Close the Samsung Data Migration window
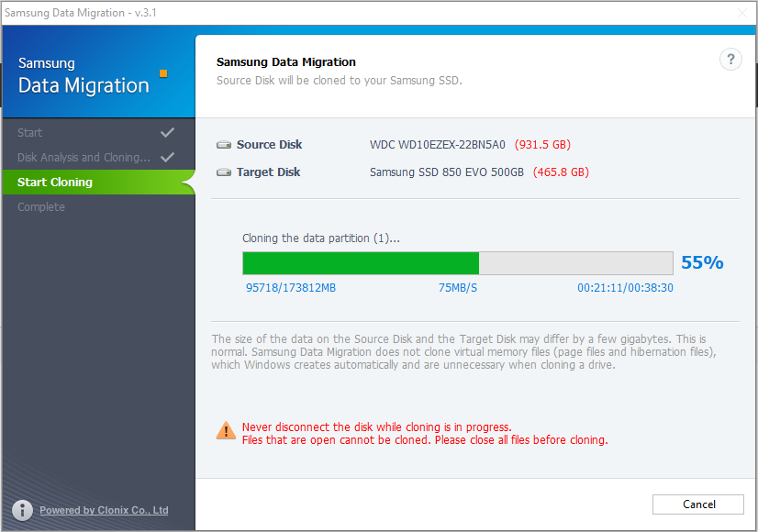This screenshot has height=532, width=758. click(742, 13)
